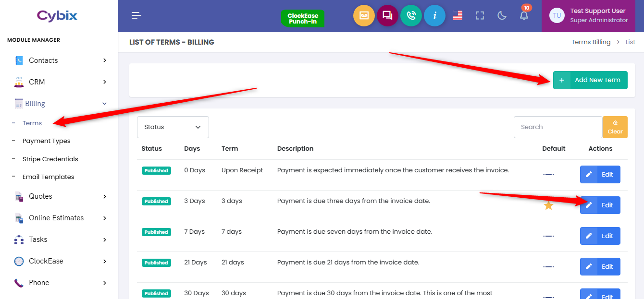Open the TU user avatar menu
Image resolution: width=644 pixels, height=299 pixels.
click(557, 15)
